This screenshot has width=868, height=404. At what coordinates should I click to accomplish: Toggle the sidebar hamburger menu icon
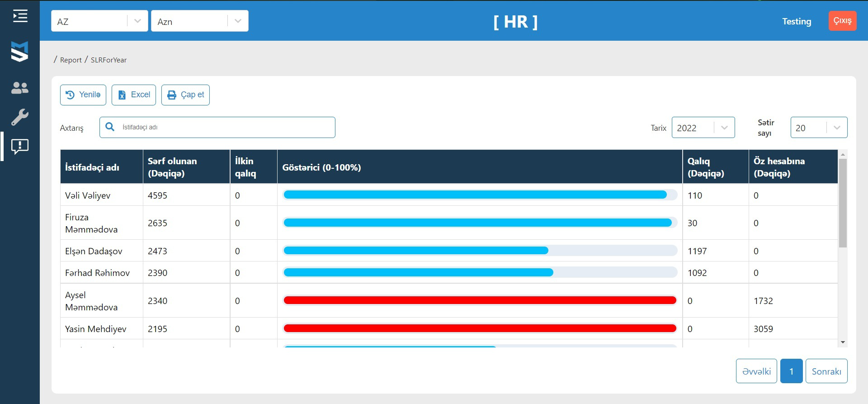(20, 16)
